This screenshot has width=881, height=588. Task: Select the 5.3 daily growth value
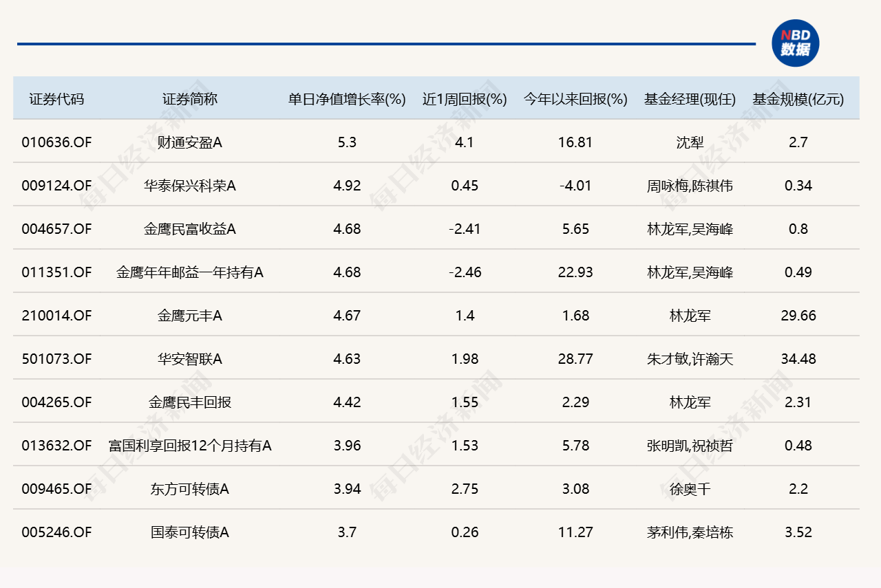point(347,142)
